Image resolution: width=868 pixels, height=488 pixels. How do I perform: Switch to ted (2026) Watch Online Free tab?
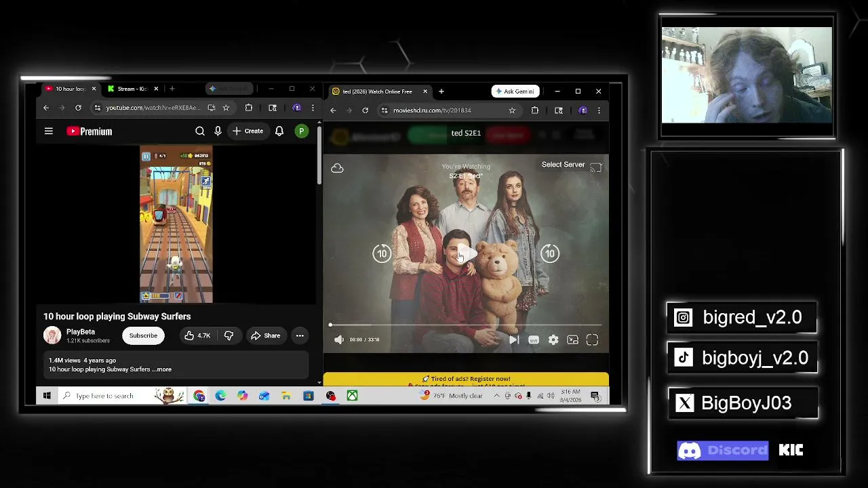pos(377,91)
